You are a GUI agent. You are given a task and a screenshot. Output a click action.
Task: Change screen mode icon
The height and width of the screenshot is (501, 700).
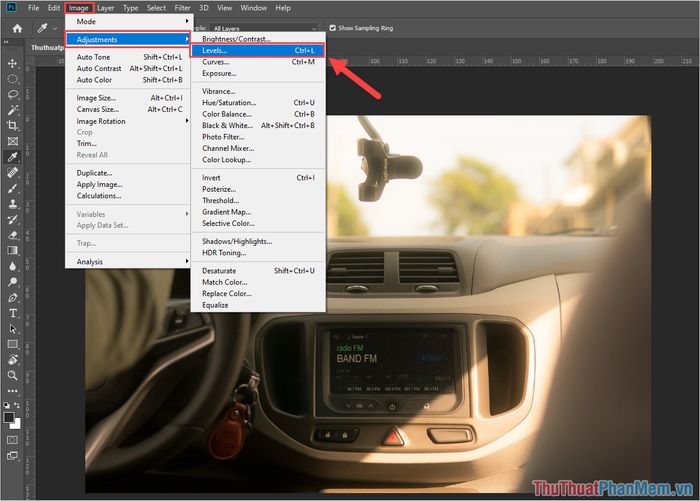tap(12, 455)
